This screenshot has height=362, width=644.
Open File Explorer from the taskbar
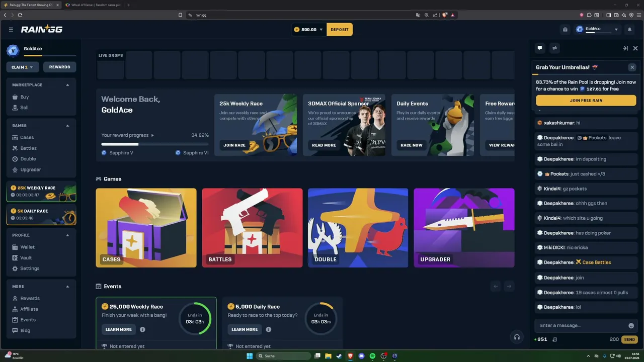[328, 356]
